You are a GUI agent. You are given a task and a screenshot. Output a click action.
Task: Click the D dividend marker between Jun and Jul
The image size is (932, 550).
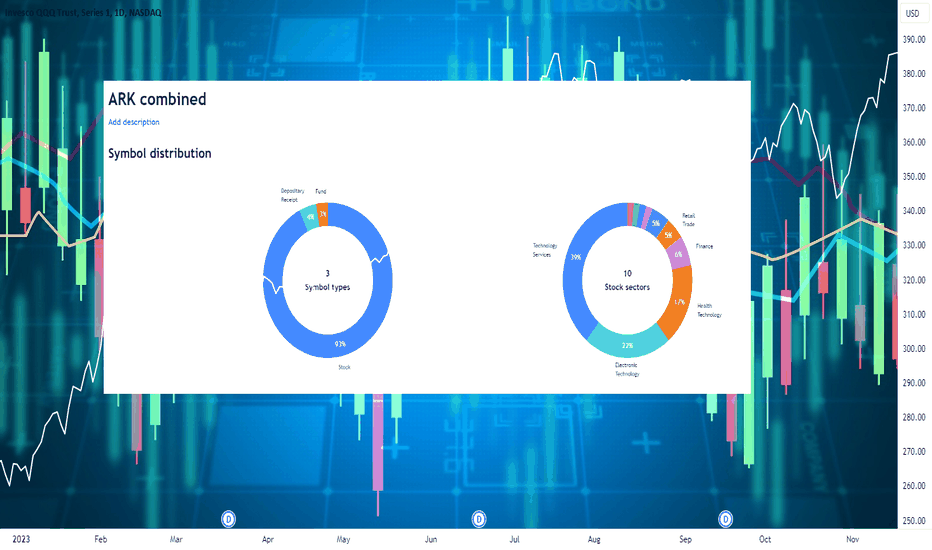(x=479, y=519)
